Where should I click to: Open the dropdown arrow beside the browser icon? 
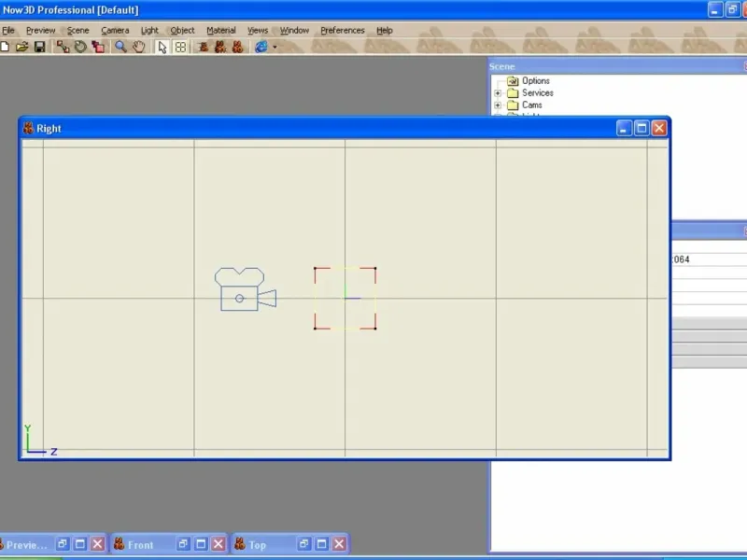point(275,48)
